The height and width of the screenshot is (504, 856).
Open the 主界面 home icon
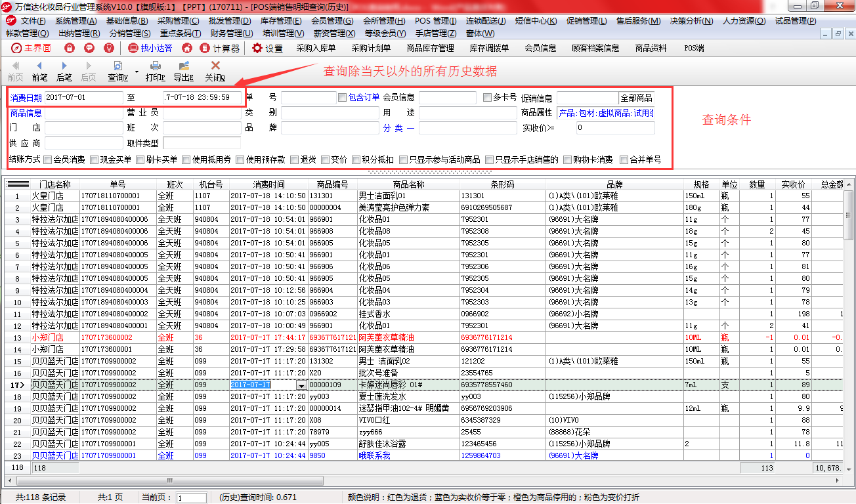[30, 48]
